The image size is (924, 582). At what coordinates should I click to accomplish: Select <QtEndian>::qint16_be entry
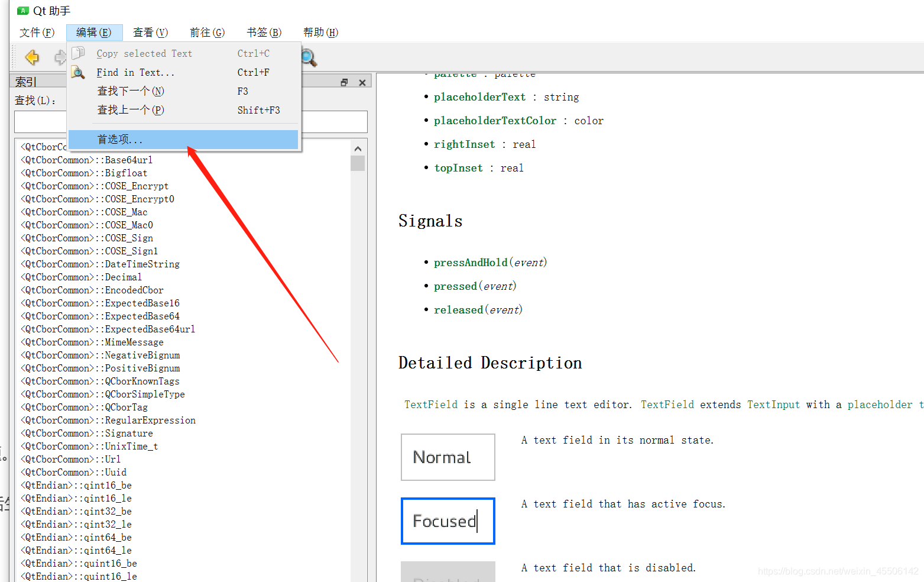coord(76,485)
